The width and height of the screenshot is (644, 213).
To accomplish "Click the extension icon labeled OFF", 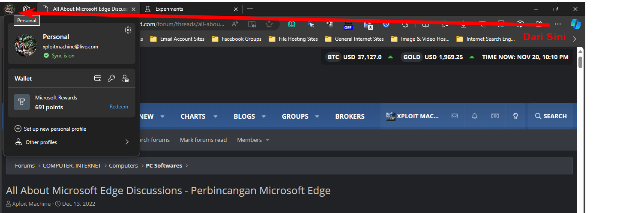I will tap(348, 25).
